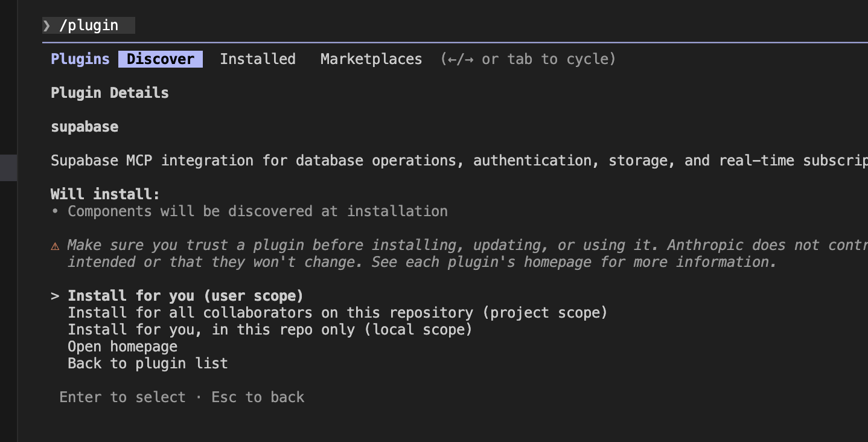Screen dimensions: 868x442
Task: Click the warning triangle icon
Action: point(55,246)
